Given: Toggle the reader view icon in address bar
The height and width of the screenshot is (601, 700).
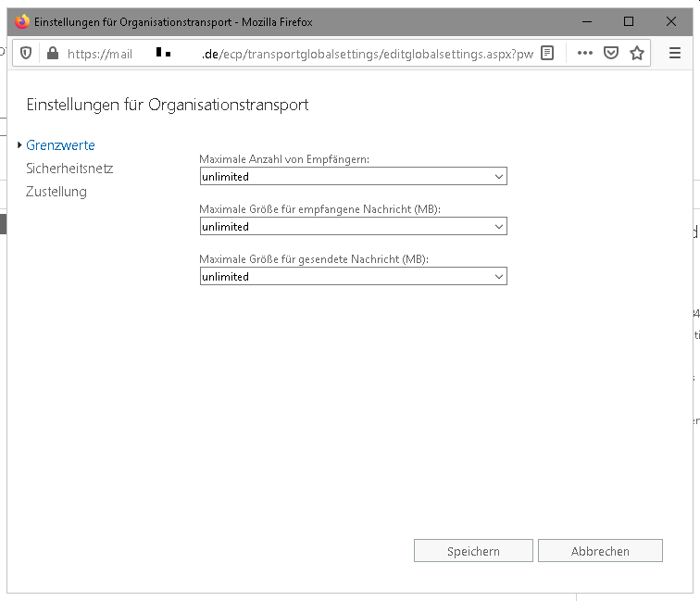Looking at the screenshot, I should 548,54.
